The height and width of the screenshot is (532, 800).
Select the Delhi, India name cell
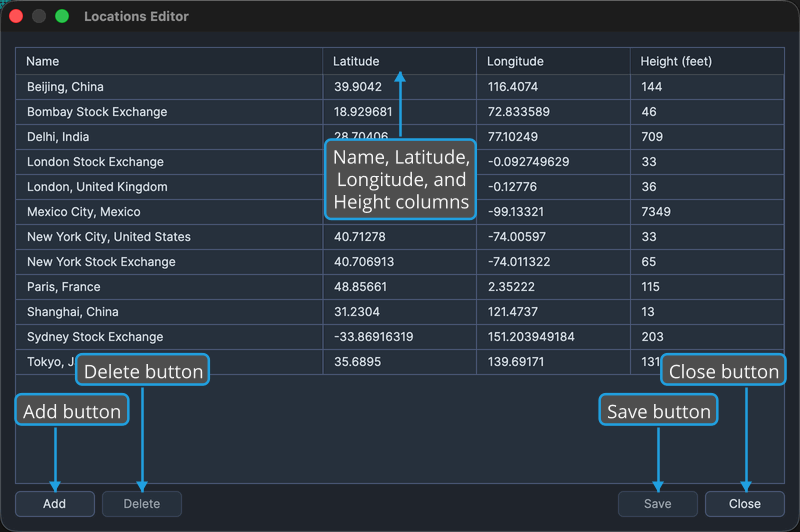(x=169, y=137)
